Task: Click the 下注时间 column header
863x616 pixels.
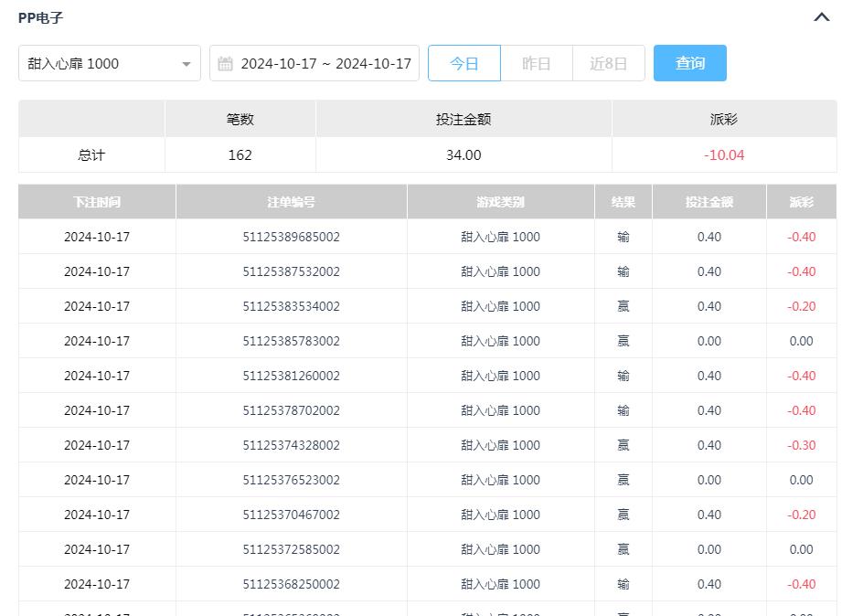Action: pos(96,201)
